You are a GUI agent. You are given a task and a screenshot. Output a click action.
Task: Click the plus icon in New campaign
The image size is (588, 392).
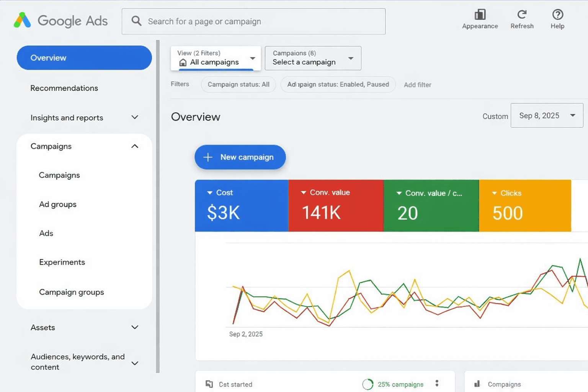[208, 157]
